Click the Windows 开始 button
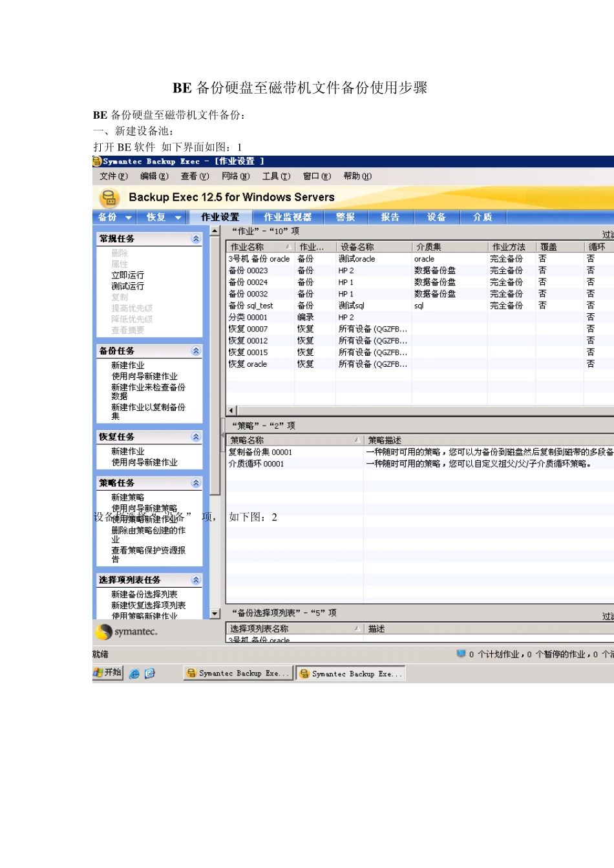The height and width of the screenshot is (868, 614). [108, 672]
